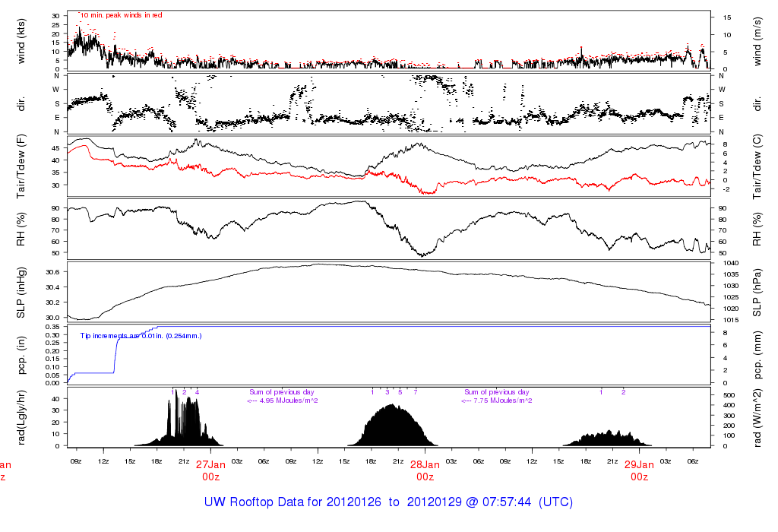778x532 pixels.
Task: Select the '30.0' tick on the inHg axis
Action: tap(52, 318)
